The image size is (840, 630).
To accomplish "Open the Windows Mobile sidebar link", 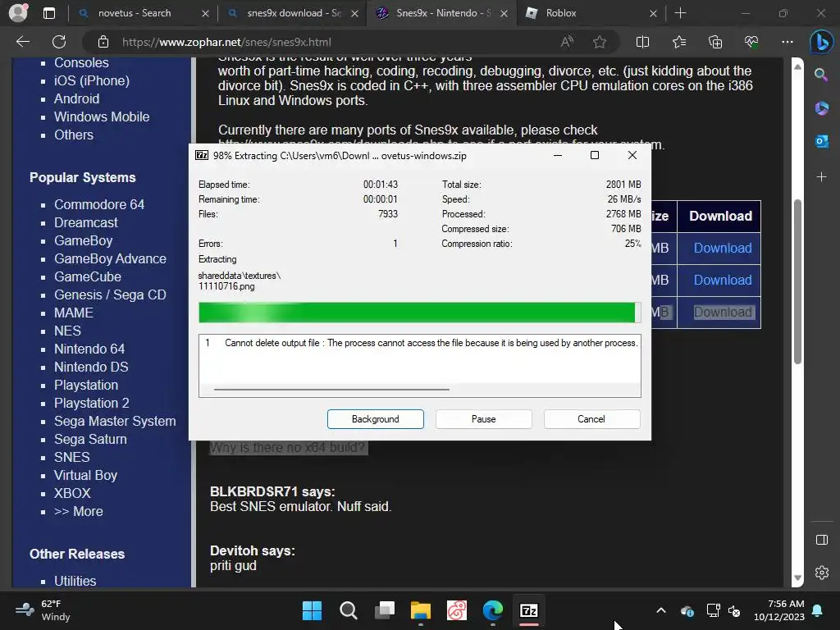I will [x=101, y=116].
